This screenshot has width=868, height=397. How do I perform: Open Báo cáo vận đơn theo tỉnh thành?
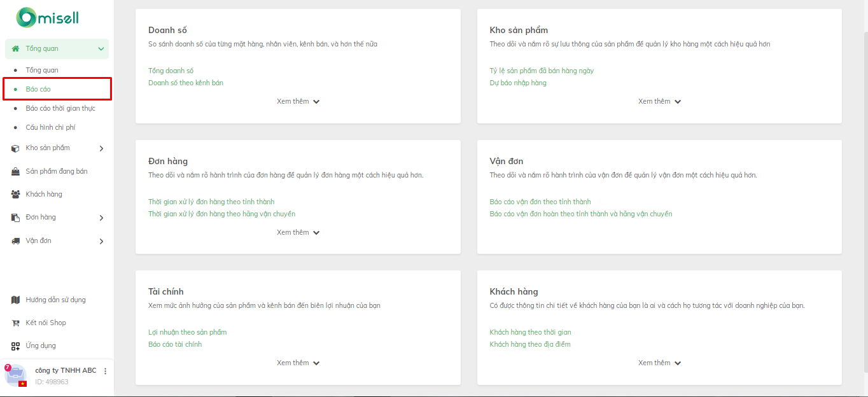540,202
